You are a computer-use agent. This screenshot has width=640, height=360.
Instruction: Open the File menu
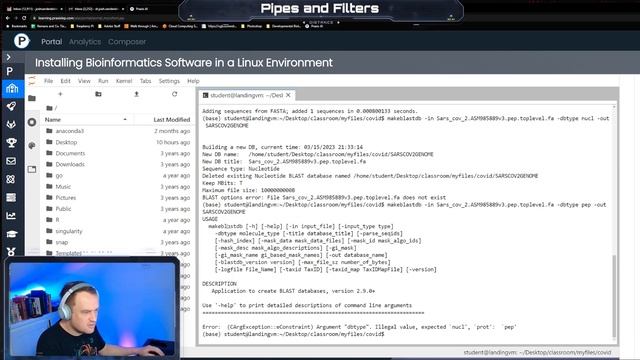click(x=49, y=81)
